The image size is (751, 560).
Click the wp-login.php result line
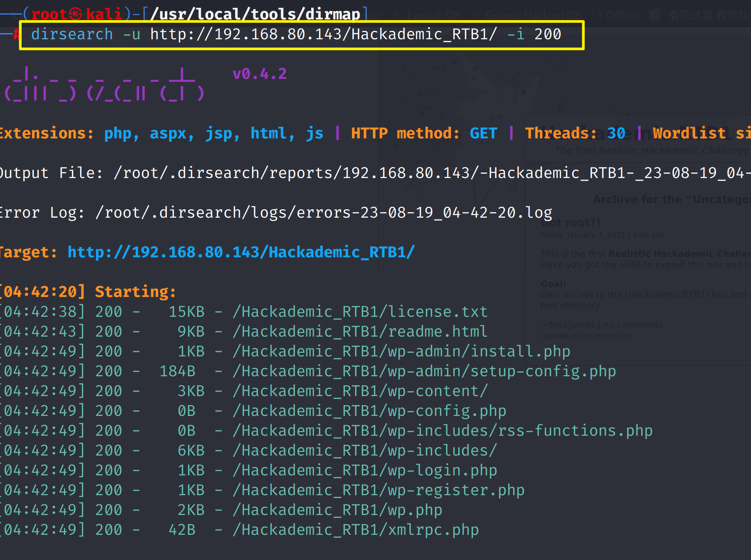point(249,470)
